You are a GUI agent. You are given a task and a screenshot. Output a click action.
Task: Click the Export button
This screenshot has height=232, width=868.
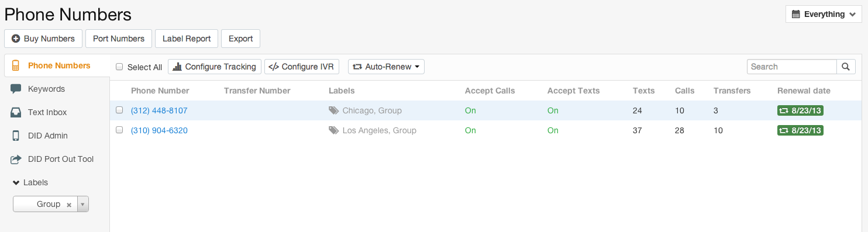(240, 39)
